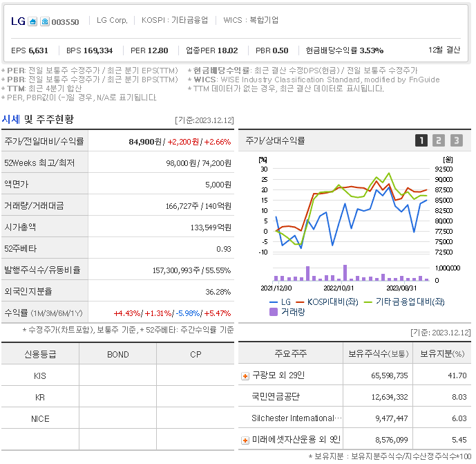Switch to chart tab 3
This screenshot has height=464, width=476.
(456, 140)
